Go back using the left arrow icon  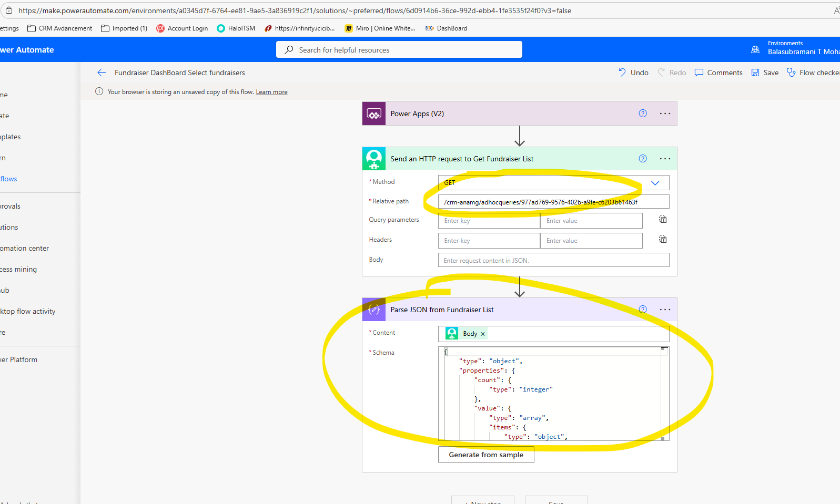(x=102, y=73)
